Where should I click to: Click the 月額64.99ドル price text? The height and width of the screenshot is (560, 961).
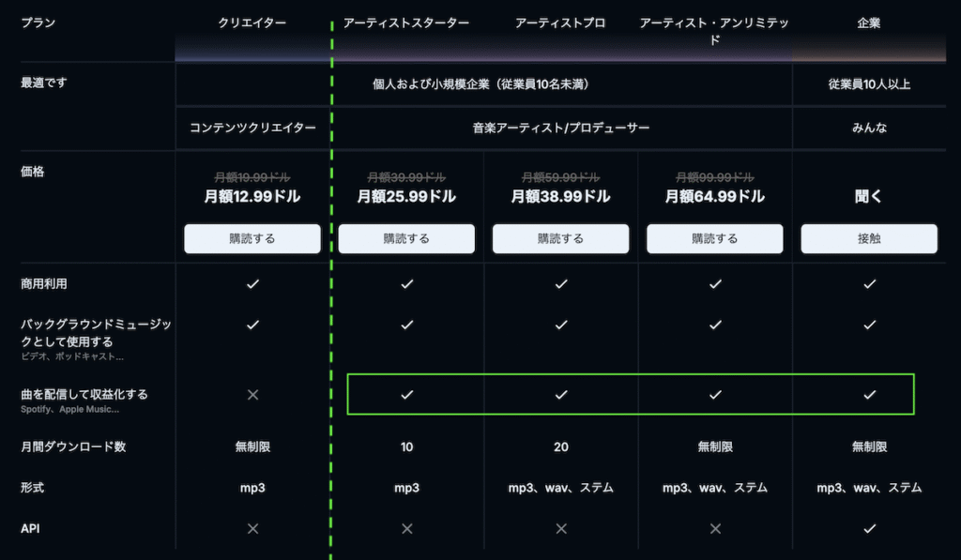coord(714,197)
